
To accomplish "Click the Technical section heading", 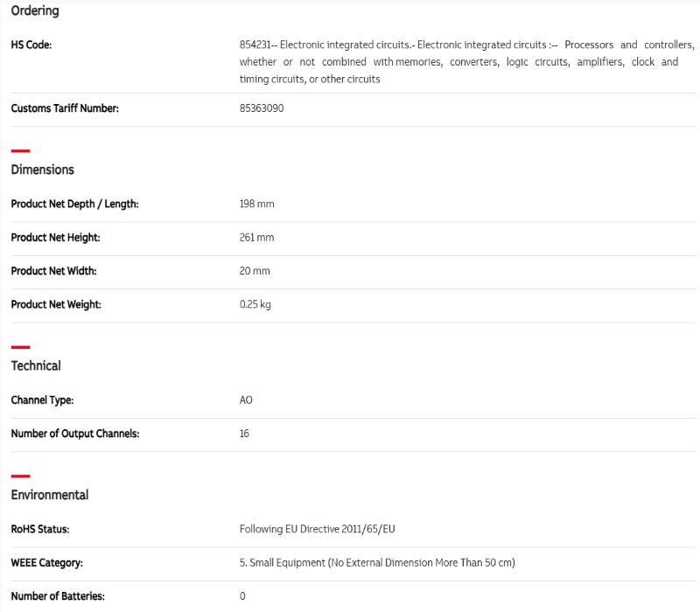I will click(36, 365).
